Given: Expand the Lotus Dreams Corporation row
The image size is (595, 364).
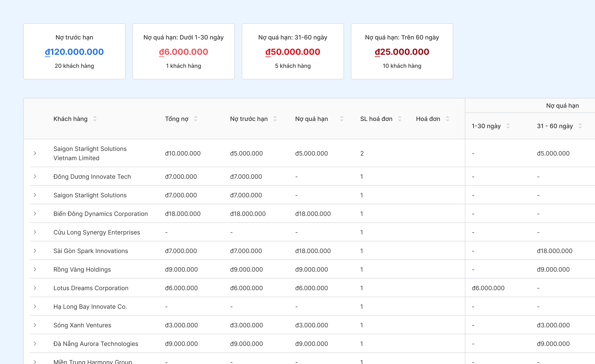Looking at the screenshot, I should 35,288.
